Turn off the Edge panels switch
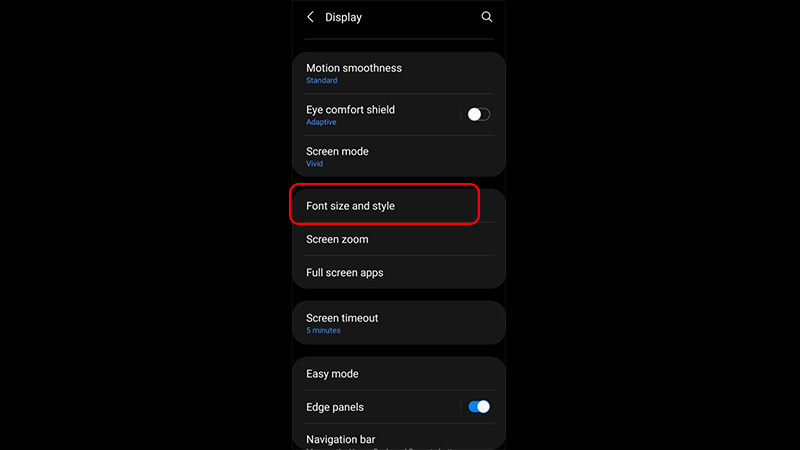800x450 pixels. tap(479, 407)
